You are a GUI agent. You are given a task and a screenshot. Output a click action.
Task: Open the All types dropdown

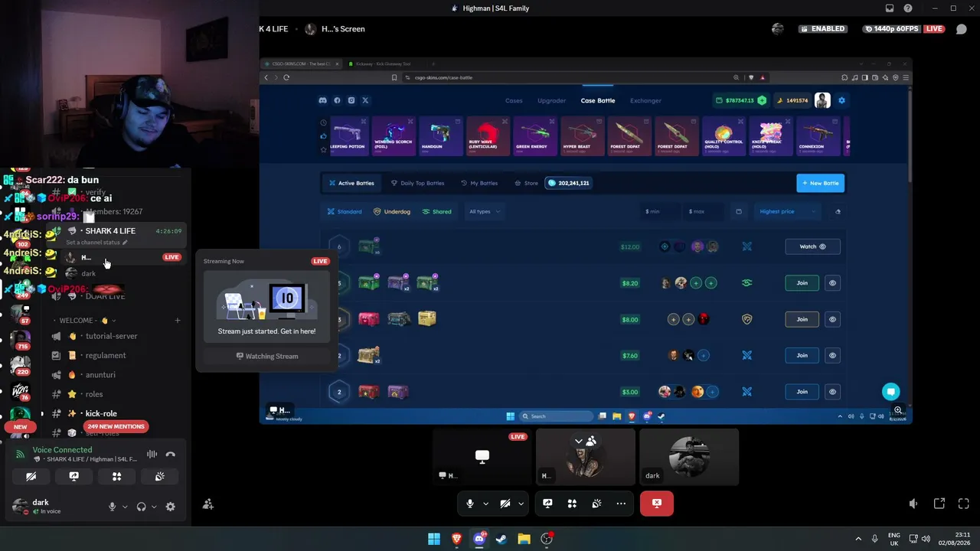[x=485, y=211]
